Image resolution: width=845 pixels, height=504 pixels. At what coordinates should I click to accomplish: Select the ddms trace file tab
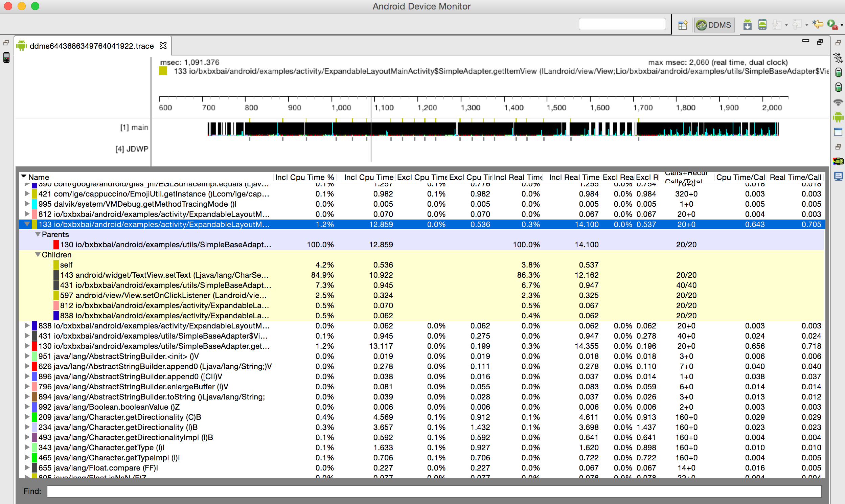(91, 46)
